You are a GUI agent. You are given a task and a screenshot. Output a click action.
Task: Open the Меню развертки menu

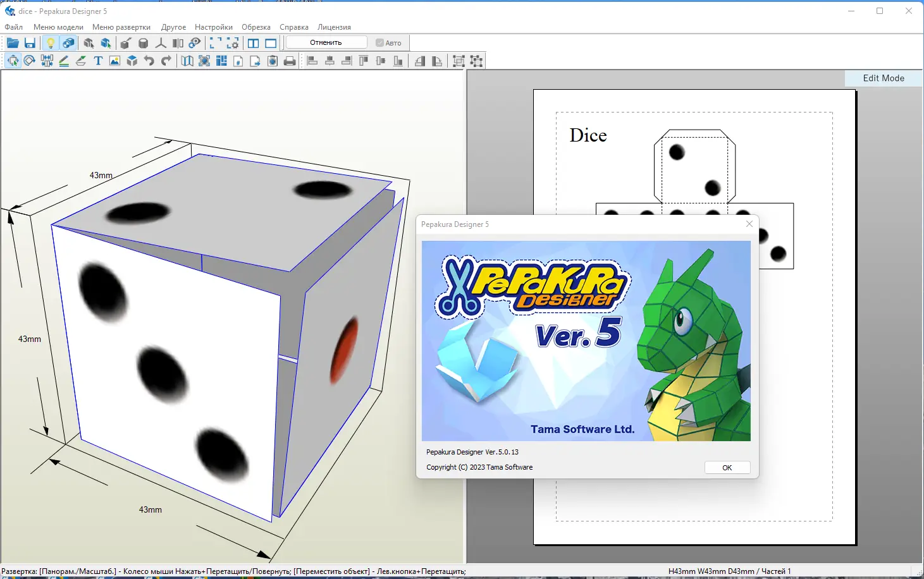click(x=121, y=27)
